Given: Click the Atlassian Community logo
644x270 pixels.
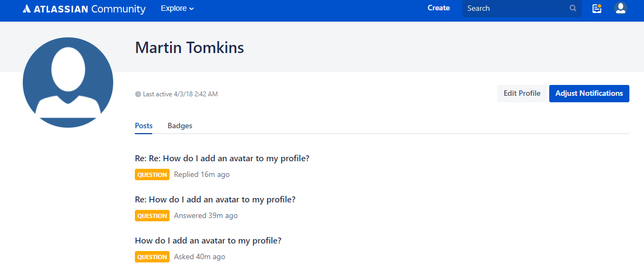Looking at the screenshot, I should coord(84,9).
